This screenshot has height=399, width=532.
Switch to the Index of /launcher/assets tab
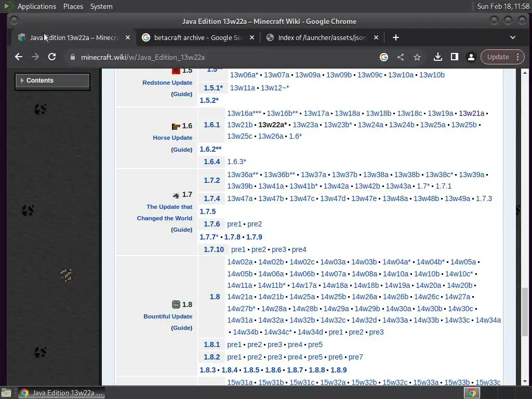322,37
